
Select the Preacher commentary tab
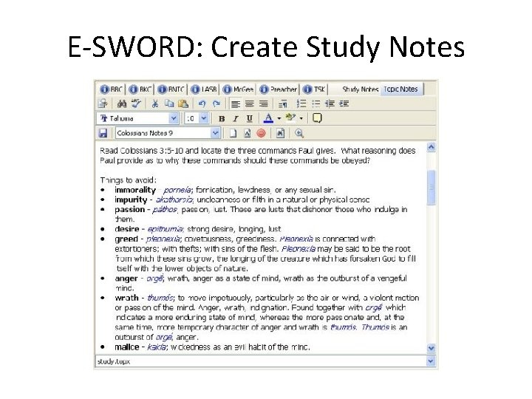coord(278,89)
